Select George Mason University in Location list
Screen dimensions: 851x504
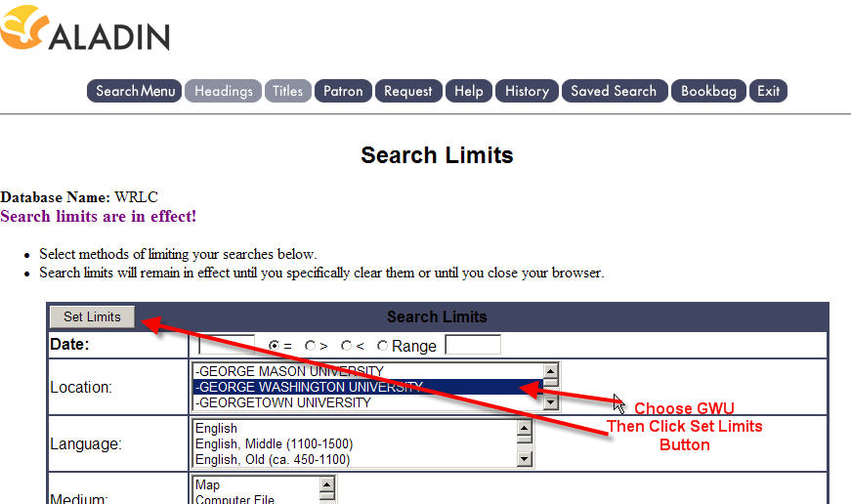(x=289, y=371)
